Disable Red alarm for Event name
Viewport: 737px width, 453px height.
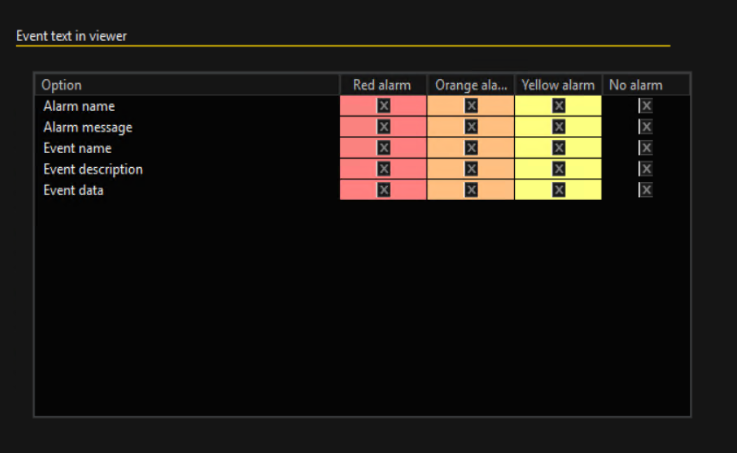click(x=383, y=148)
